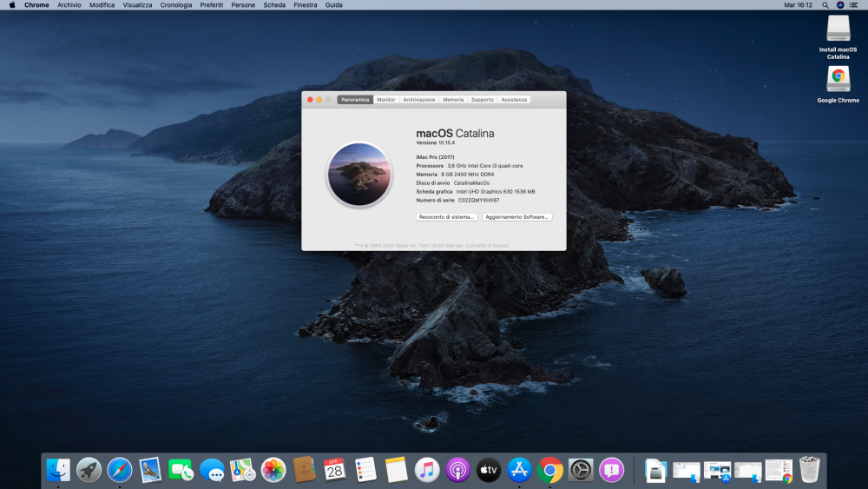The image size is (868, 489).
Task: Select Google Chrome disk on desktop
Action: coord(838,84)
